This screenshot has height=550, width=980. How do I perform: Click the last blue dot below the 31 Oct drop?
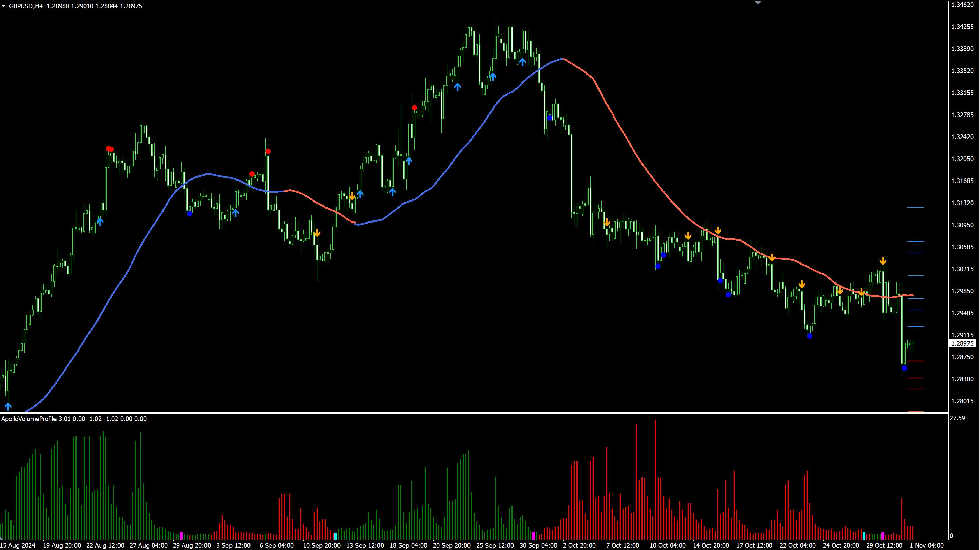point(905,368)
